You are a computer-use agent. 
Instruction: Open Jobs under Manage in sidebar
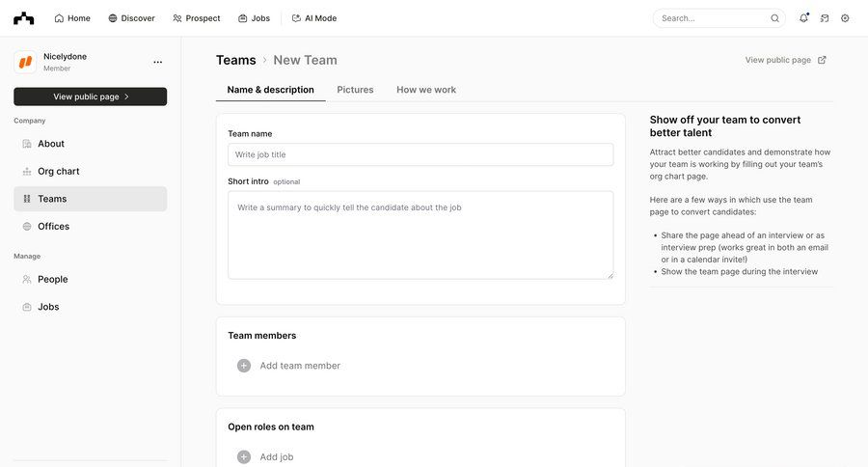tap(91, 307)
